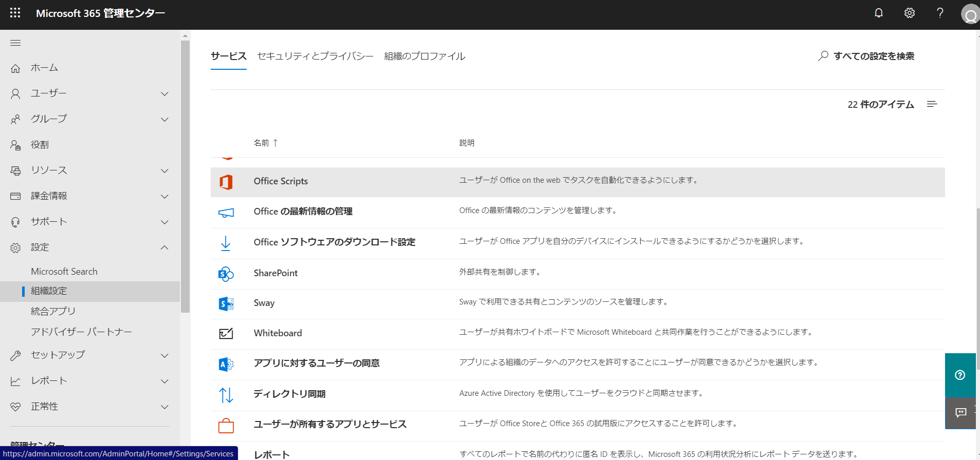Open アドバイザー パートナー in the sidebar

click(x=81, y=332)
